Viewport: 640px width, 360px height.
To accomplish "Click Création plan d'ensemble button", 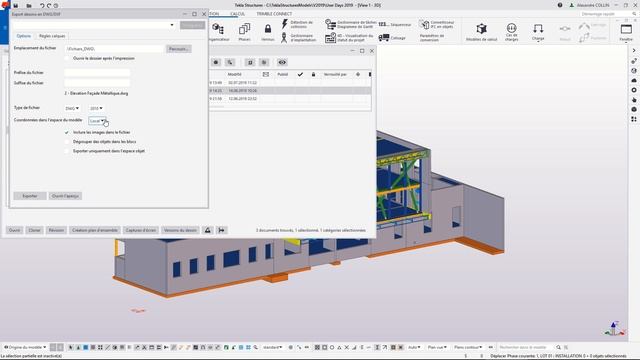I will 95,230.
